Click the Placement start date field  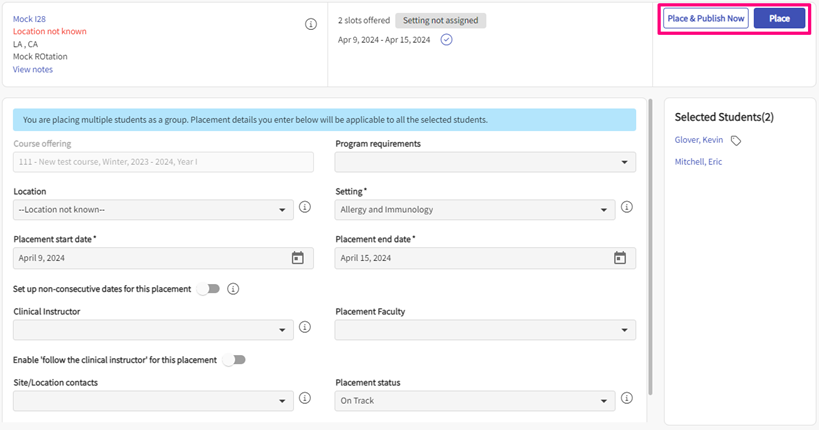click(x=150, y=258)
